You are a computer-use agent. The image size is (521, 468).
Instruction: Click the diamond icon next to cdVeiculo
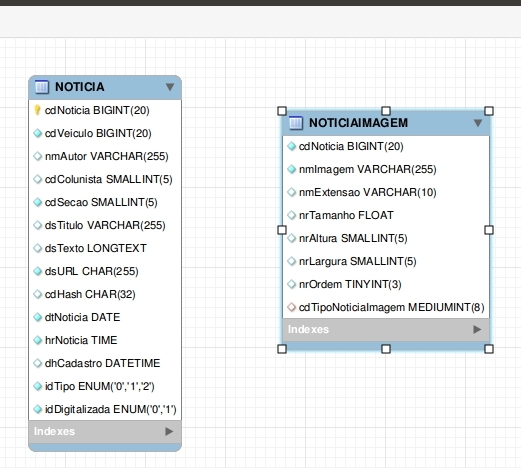click(38, 133)
